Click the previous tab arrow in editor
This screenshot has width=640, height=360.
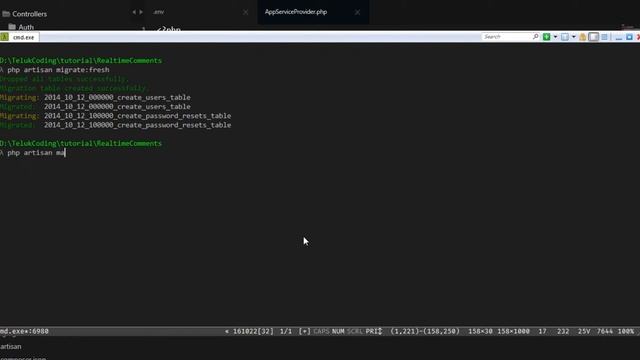(134, 12)
